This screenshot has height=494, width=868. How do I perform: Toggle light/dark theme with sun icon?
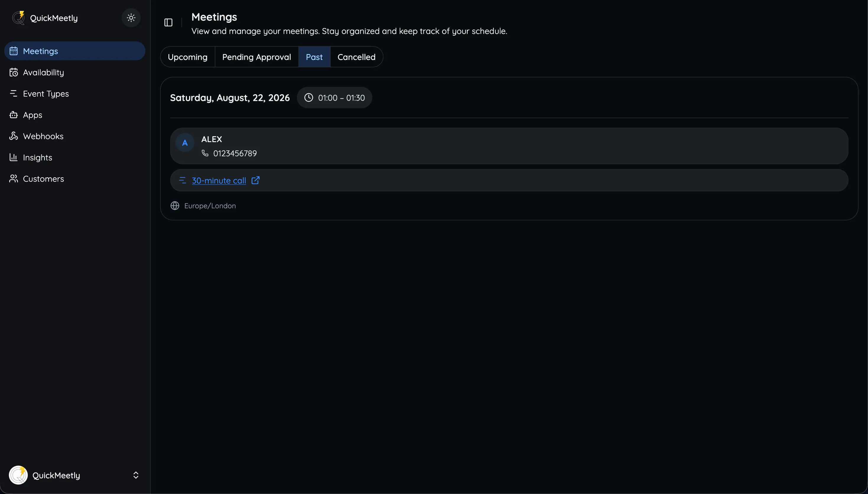(x=131, y=18)
